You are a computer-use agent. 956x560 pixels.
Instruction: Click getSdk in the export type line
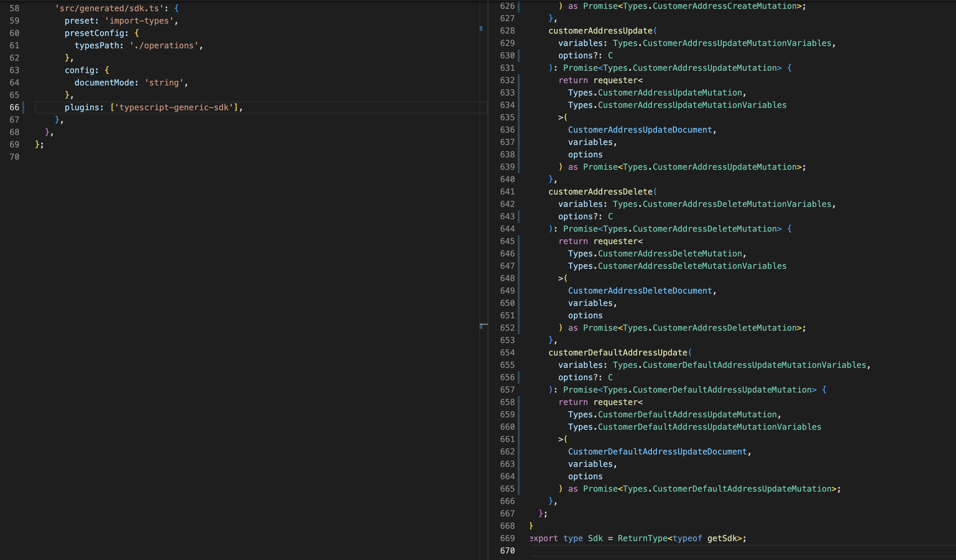tap(722, 538)
